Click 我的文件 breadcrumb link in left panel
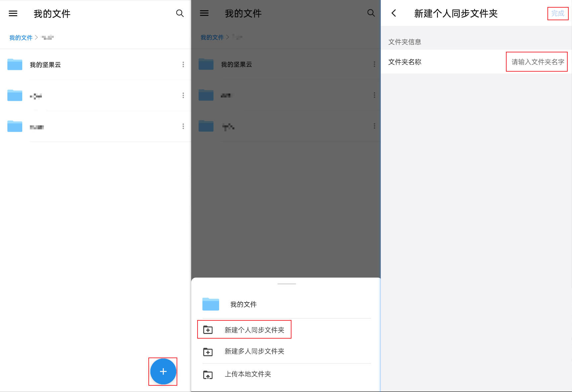572x392 pixels. 21,37
